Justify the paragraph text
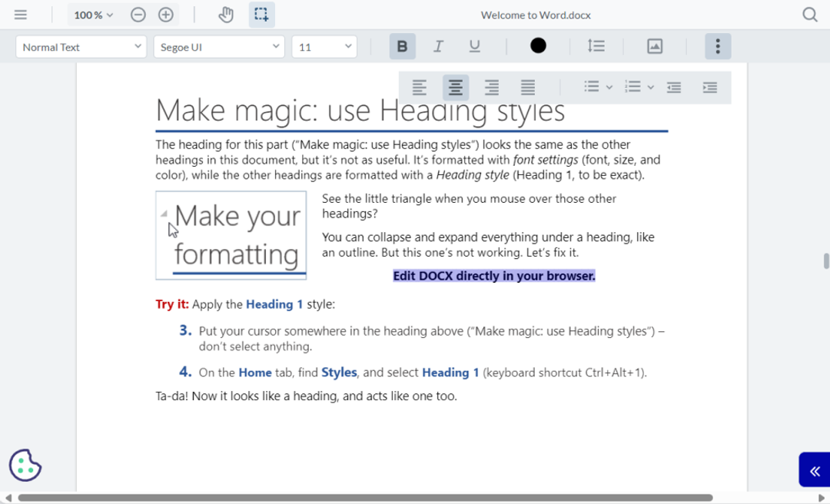 [x=528, y=87]
